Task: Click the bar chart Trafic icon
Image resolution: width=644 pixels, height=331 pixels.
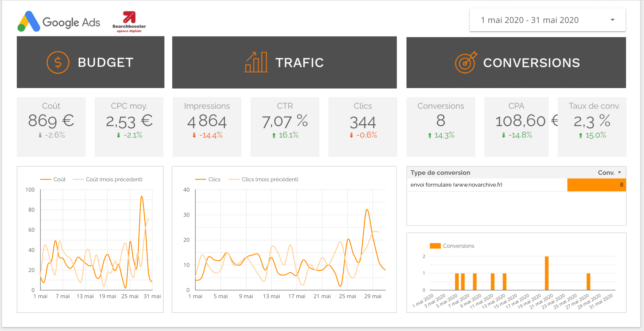Action: 256,62
